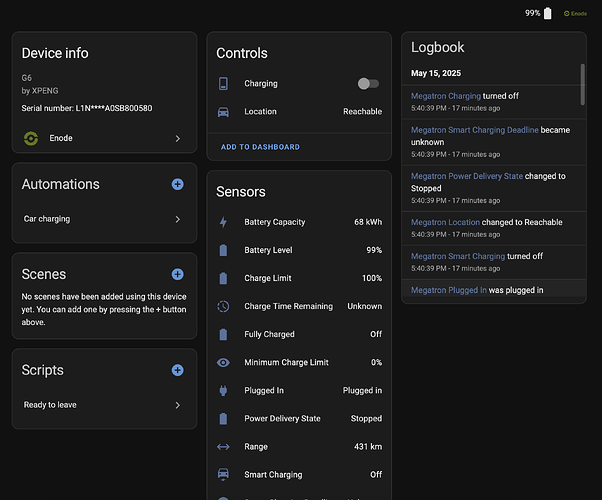The height and width of the screenshot is (500, 602).
Task: Open the Battery Capacity sensor row
Action: coord(299,222)
